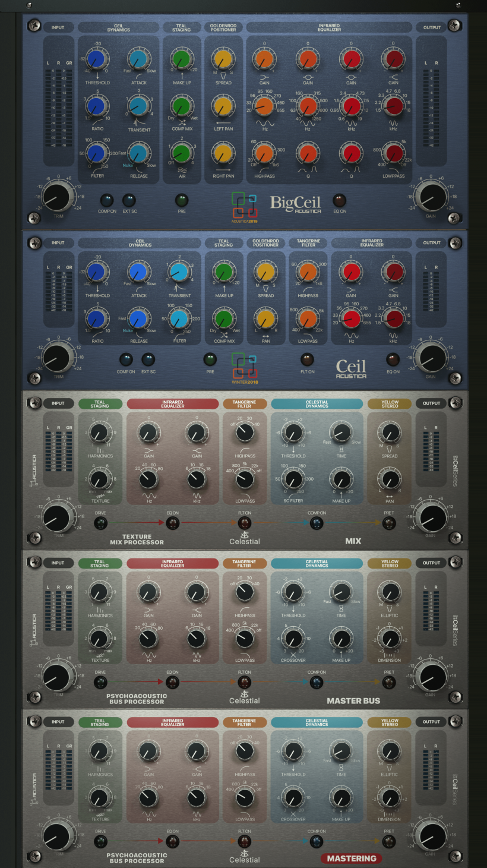Image resolution: width=487 pixels, height=868 pixels.
Task: Toggle FLT ON on the Mastering processor
Action: click(x=244, y=841)
